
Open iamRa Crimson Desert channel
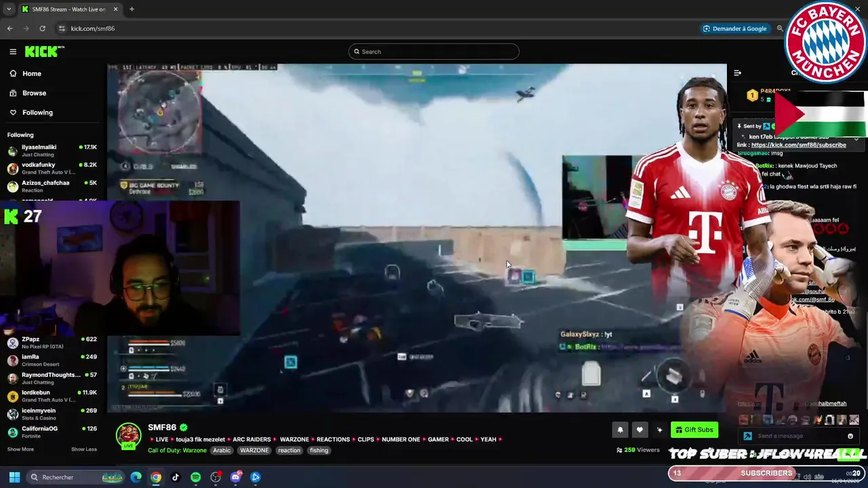(52, 360)
